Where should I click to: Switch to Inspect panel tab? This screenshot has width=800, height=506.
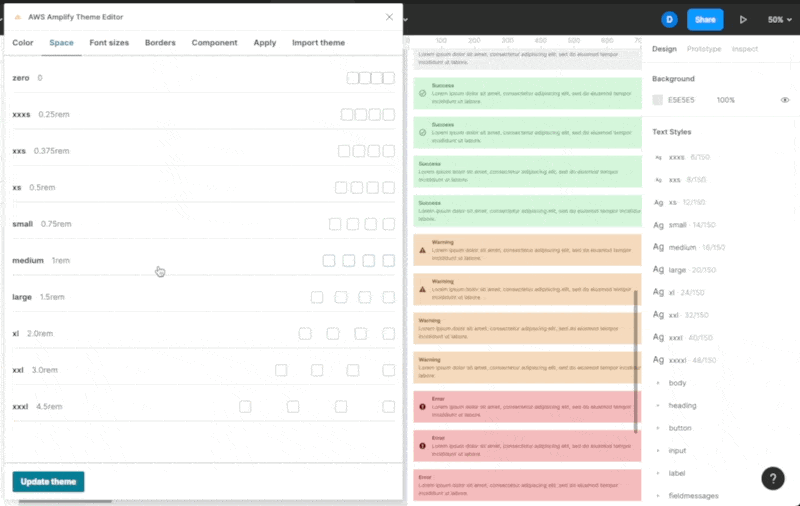745,49
